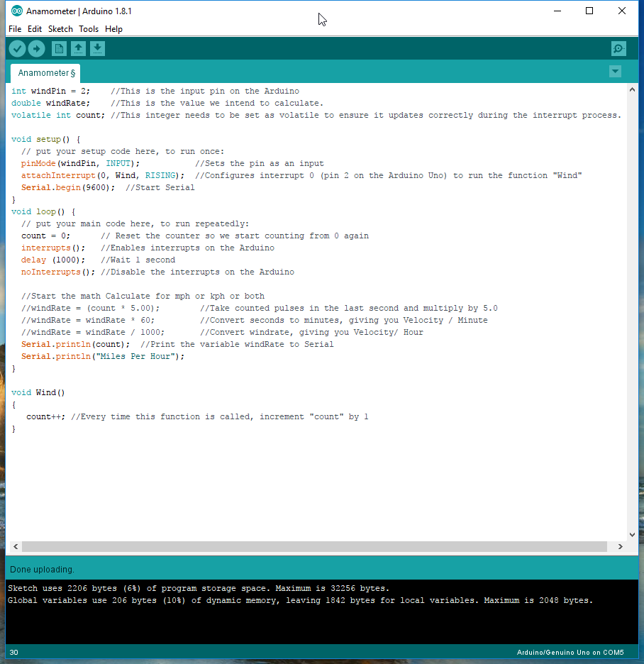Click the 'Serial.println("Miles Per Hour");' statement
Screen dimensions: 644x664
tap(103, 357)
